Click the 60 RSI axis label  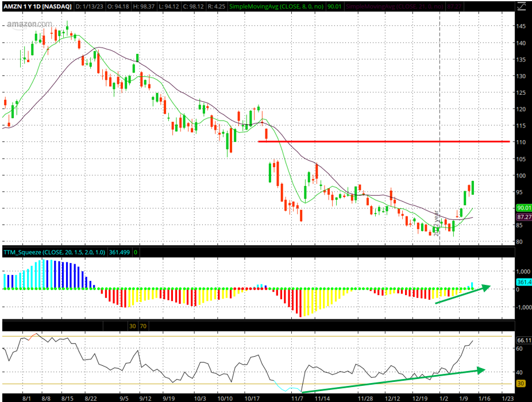click(x=519, y=349)
